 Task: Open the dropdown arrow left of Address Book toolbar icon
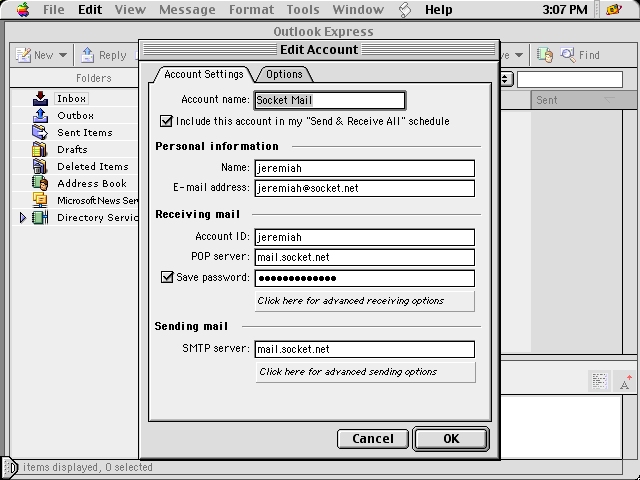(519, 55)
